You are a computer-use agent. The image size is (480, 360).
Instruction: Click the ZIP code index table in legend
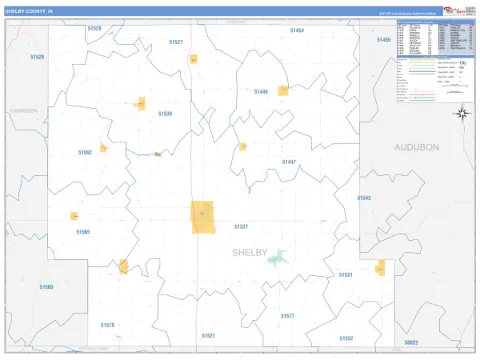pos(436,38)
